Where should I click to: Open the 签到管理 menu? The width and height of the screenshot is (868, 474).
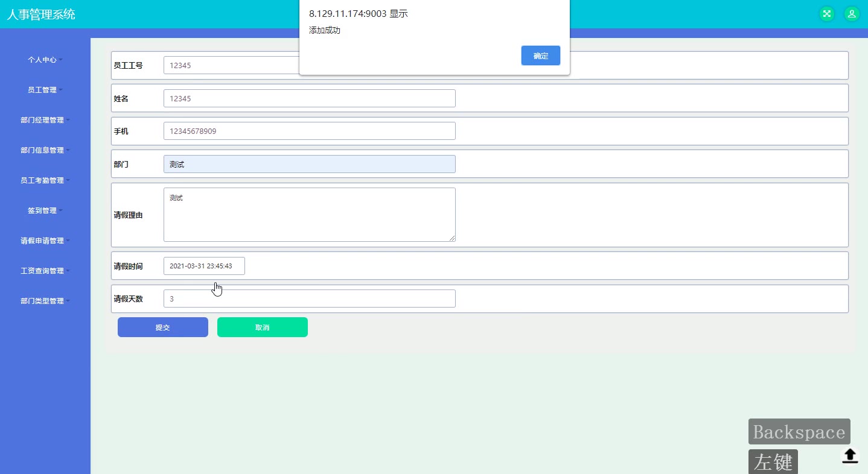pos(45,210)
